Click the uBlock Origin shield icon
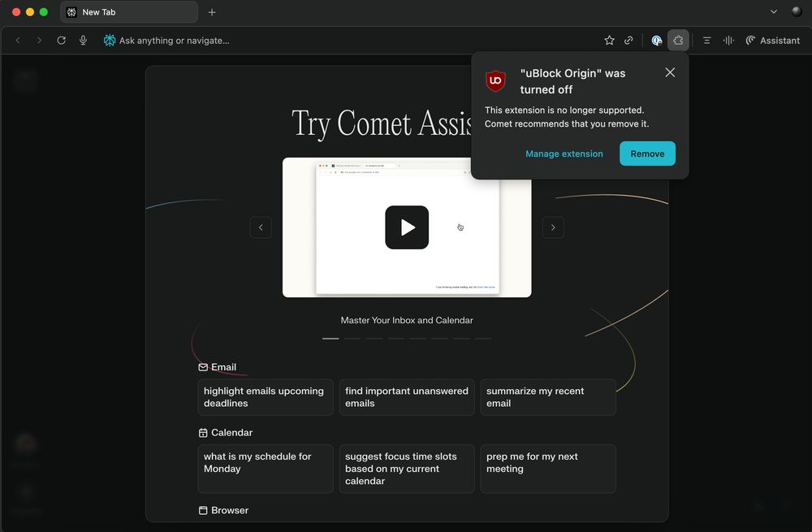 pos(495,80)
